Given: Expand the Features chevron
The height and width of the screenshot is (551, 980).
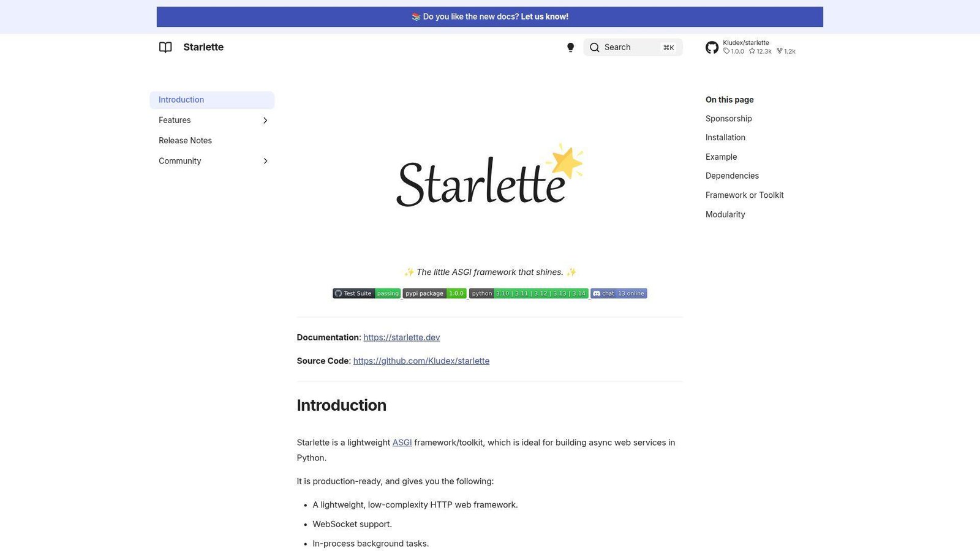Looking at the screenshot, I should pyautogui.click(x=265, y=121).
